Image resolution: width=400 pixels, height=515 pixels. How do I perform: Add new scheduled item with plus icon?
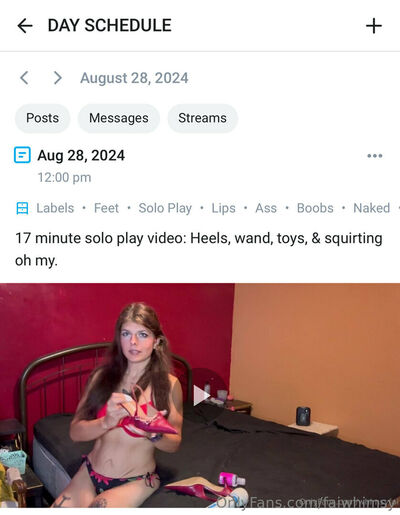coord(374,26)
